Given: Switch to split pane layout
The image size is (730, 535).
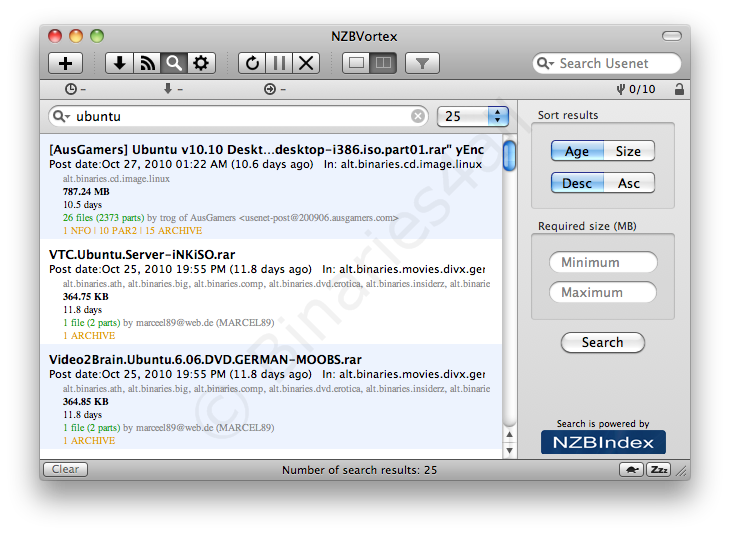Looking at the screenshot, I should [383, 63].
